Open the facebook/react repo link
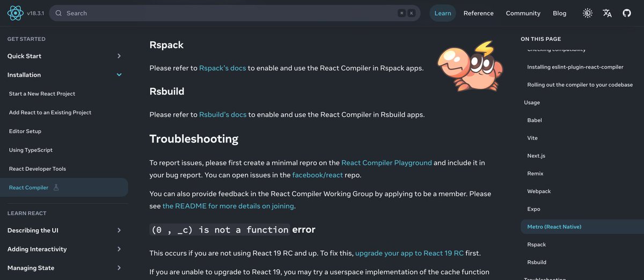 tap(319, 175)
